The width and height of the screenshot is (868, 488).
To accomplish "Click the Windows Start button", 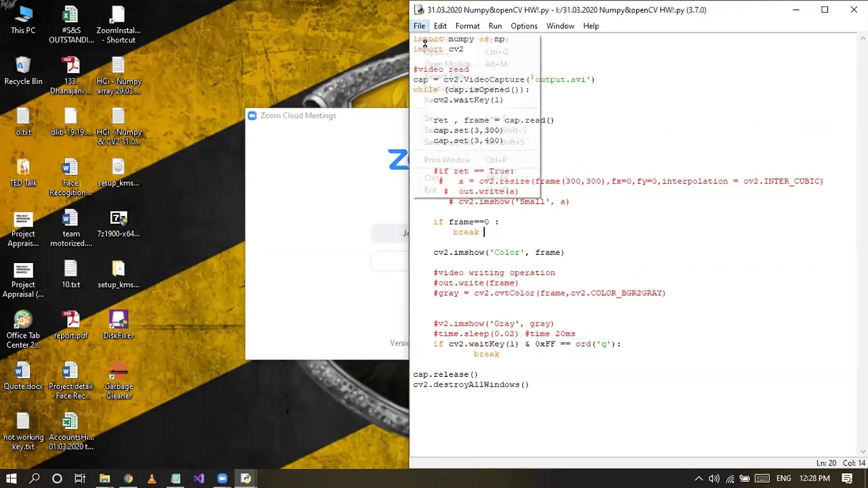I will (12, 479).
